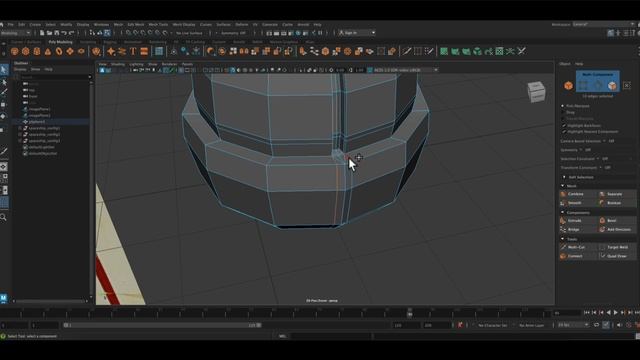Viewport: 640px width, 360px height.
Task: Click the Maya logo icon at bottom left
Action: click(x=4, y=298)
